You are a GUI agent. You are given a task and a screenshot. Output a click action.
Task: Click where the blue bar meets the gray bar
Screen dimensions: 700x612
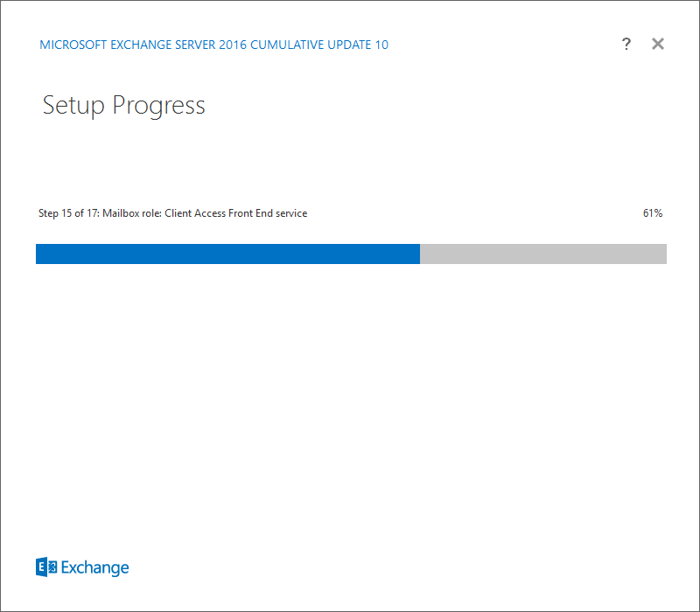point(420,254)
